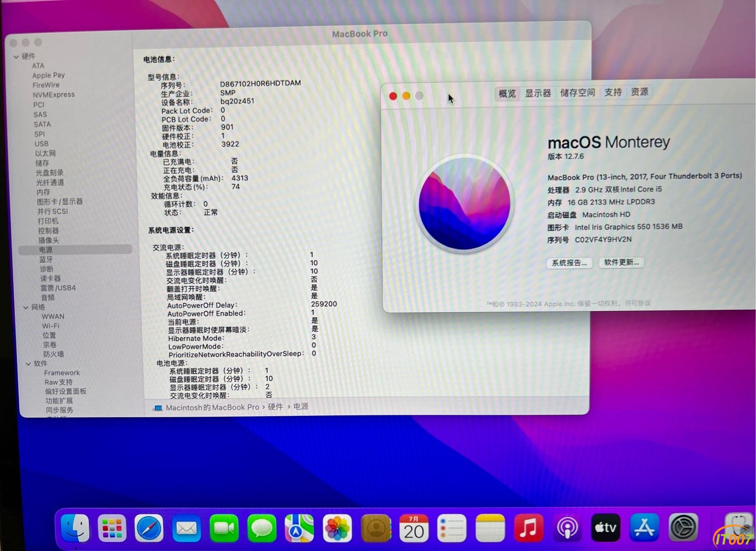
Task: Open System Preferences gear icon
Action: (x=683, y=528)
